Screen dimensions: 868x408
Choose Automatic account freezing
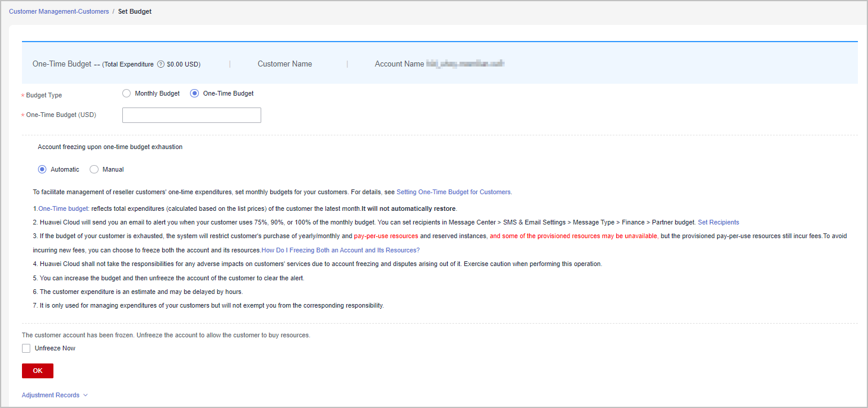tap(42, 169)
